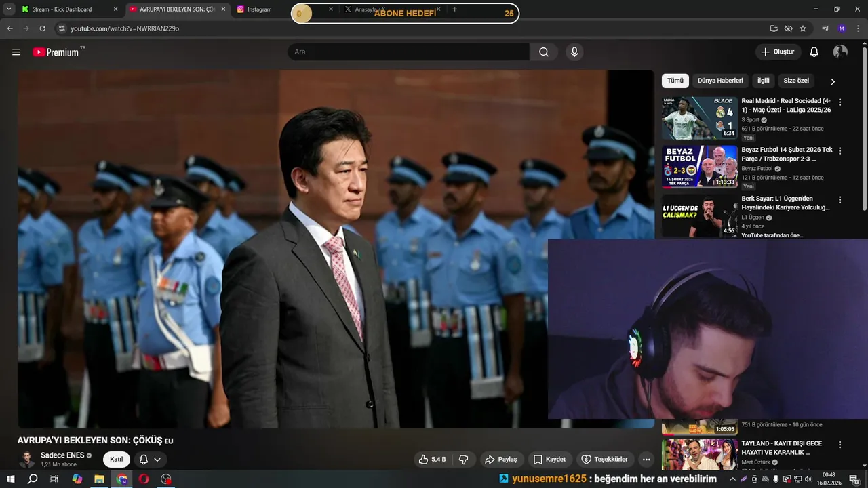Reload the YouTube page
The image size is (868, 488).
point(43,28)
